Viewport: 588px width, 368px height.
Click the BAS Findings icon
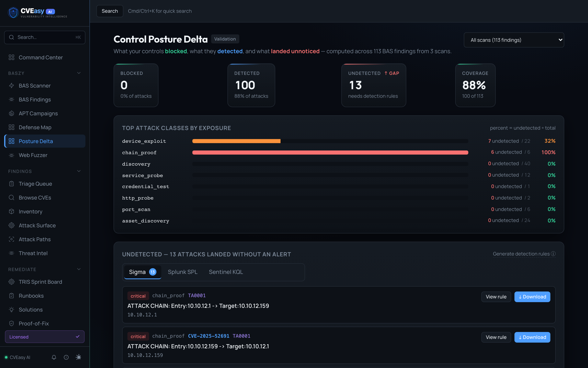click(11, 100)
